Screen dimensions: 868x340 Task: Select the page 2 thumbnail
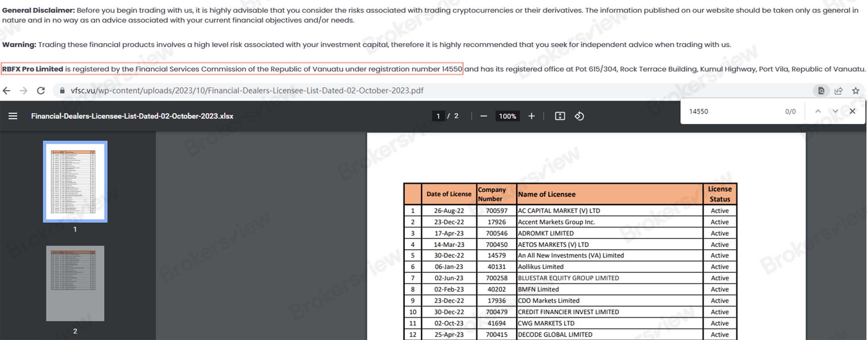click(x=75, y=283)
